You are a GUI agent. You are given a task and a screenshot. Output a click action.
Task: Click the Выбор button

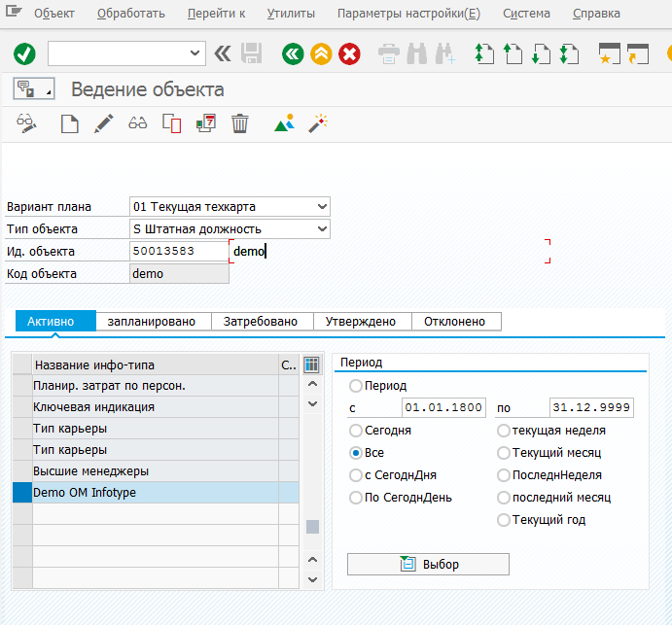click(428, 564)
